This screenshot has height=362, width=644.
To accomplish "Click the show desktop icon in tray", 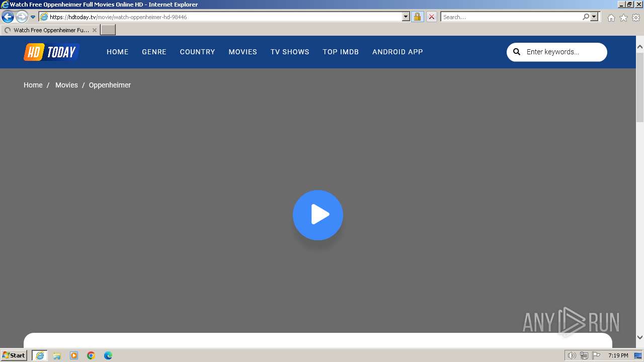I will [638, 355].
